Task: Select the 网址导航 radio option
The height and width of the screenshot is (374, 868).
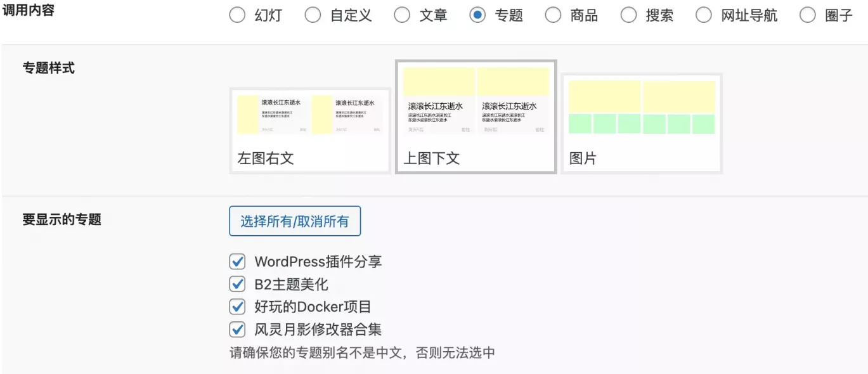Action: 704,14
